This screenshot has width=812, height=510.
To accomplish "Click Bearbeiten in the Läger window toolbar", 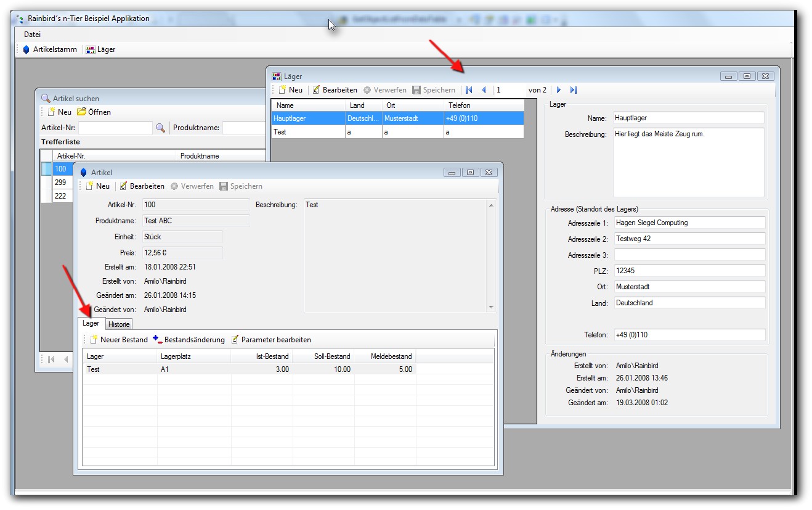I will coord(335,90).
